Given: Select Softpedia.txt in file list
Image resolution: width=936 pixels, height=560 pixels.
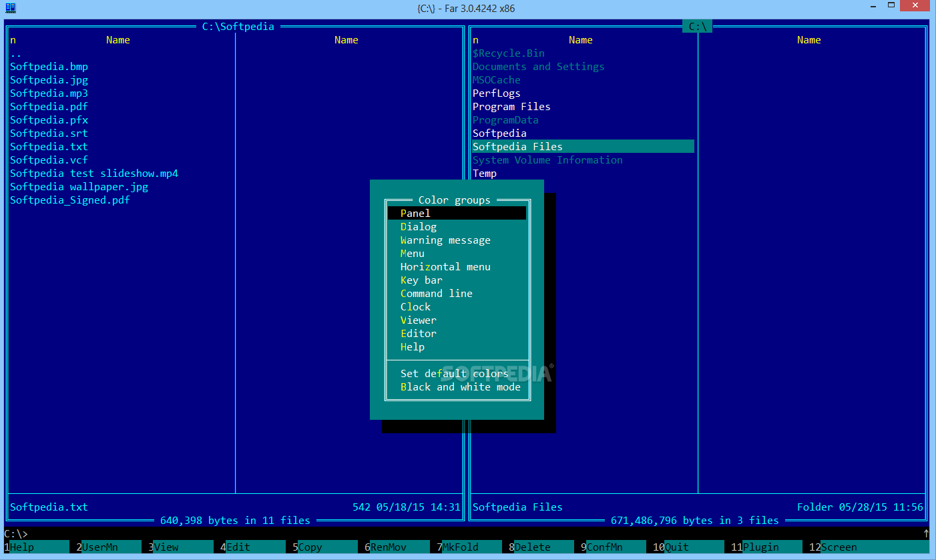Looking at the screenshot, I should point(49,146).
